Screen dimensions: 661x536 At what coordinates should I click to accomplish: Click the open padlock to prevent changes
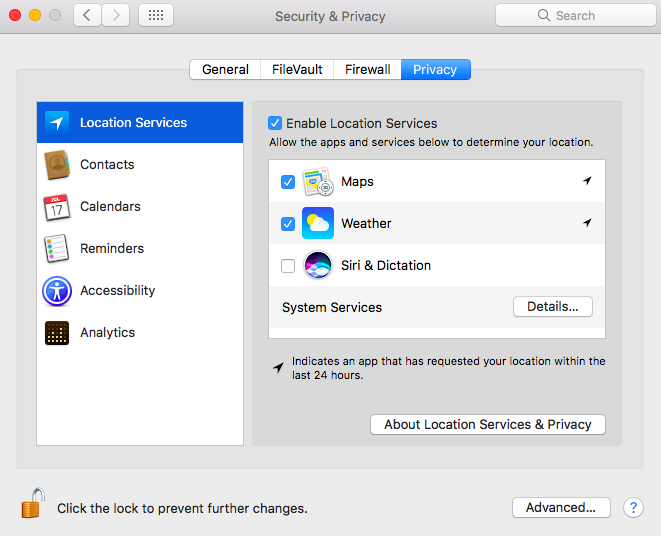click(x=33, y=503)
